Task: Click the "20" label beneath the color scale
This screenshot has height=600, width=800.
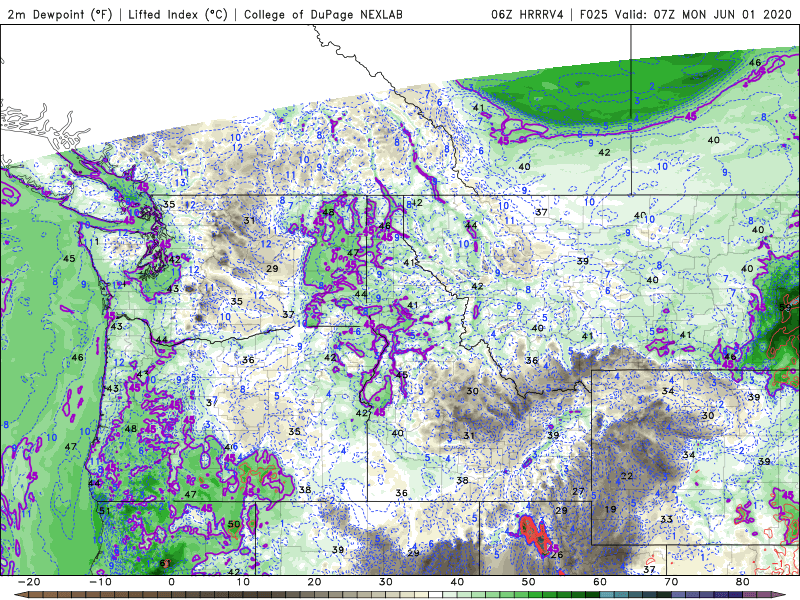Action: tap(314, 582)
